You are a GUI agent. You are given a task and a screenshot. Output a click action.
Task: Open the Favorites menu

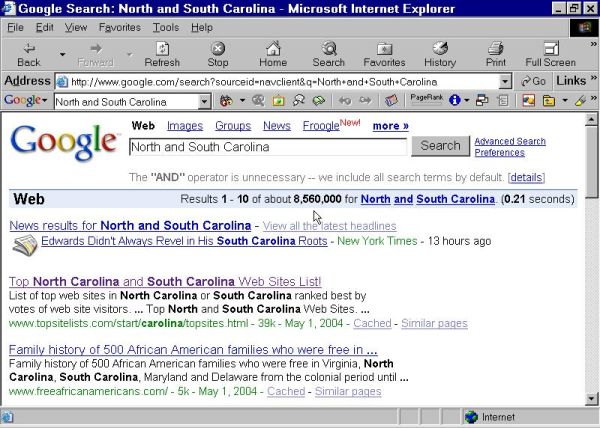(x=120, y=28)
